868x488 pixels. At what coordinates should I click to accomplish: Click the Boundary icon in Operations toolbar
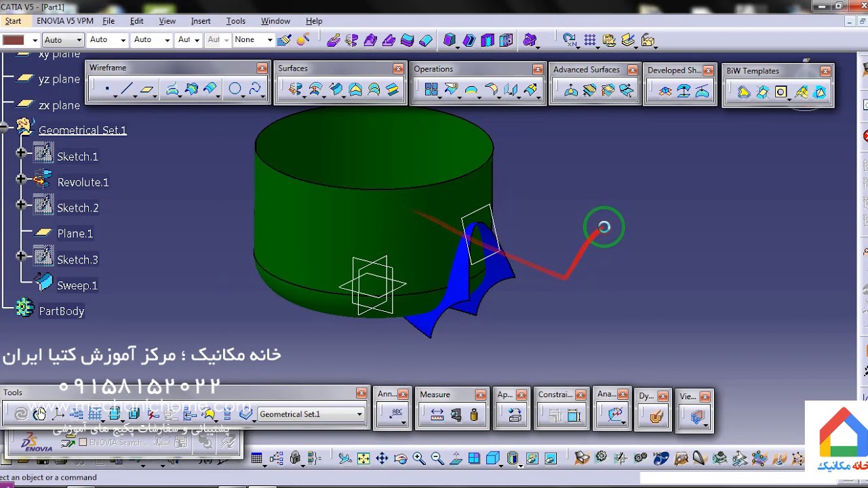tap(471, 89)
